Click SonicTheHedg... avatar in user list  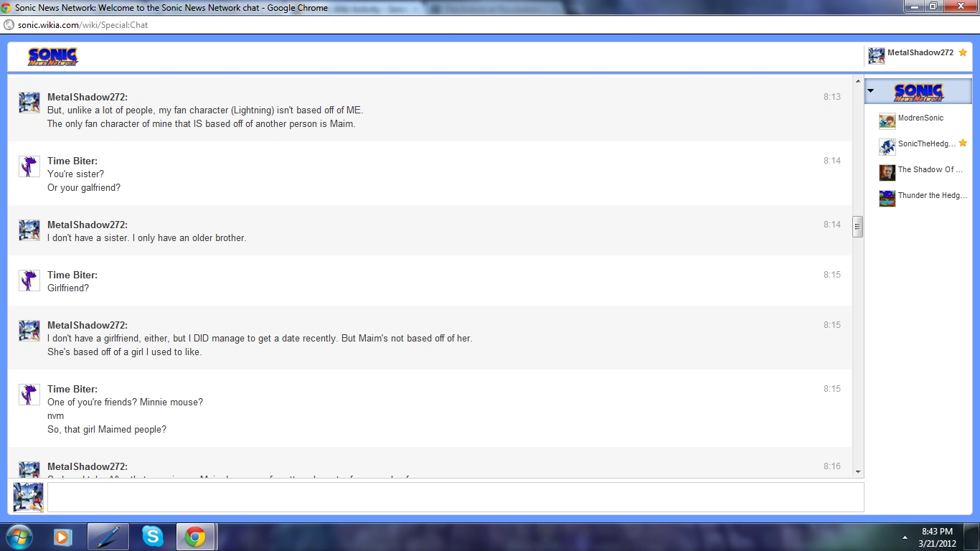(x=887, y=146)
